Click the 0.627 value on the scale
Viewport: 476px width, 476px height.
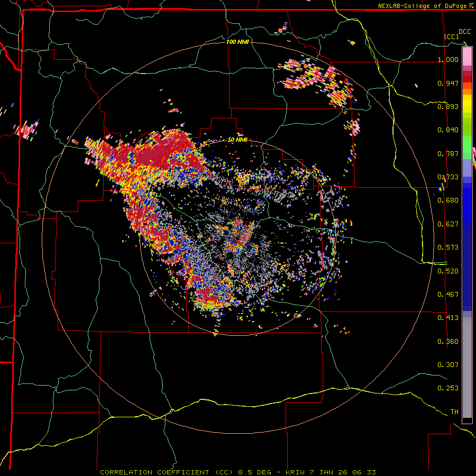(448, 224)
